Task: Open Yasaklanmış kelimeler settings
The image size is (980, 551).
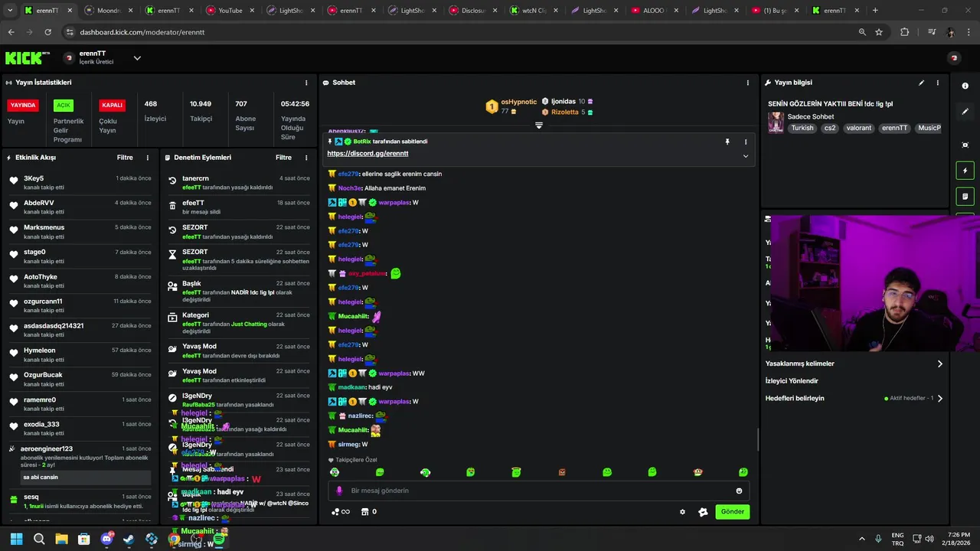Action: pyautogui.click(x=854, y=364)
